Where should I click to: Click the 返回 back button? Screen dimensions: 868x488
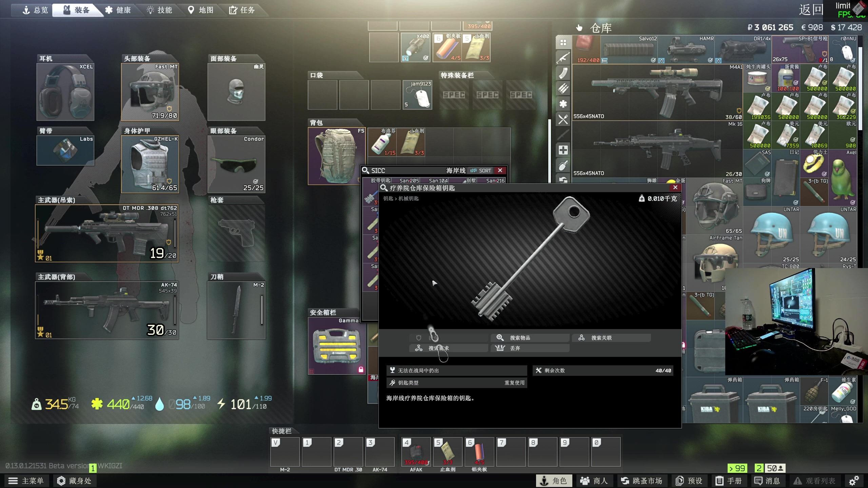811,9
